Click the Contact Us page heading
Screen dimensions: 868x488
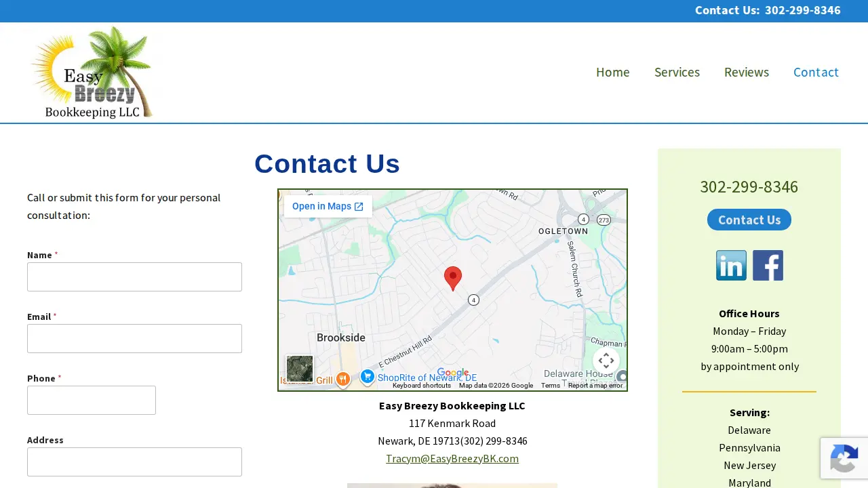pyautogui.click(x=327, y=164)
